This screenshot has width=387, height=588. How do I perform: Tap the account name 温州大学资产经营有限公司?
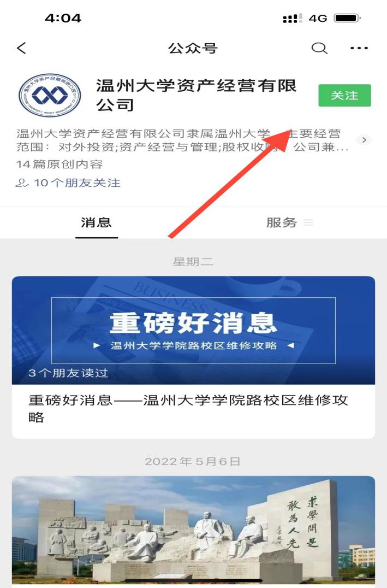point(196,95)
